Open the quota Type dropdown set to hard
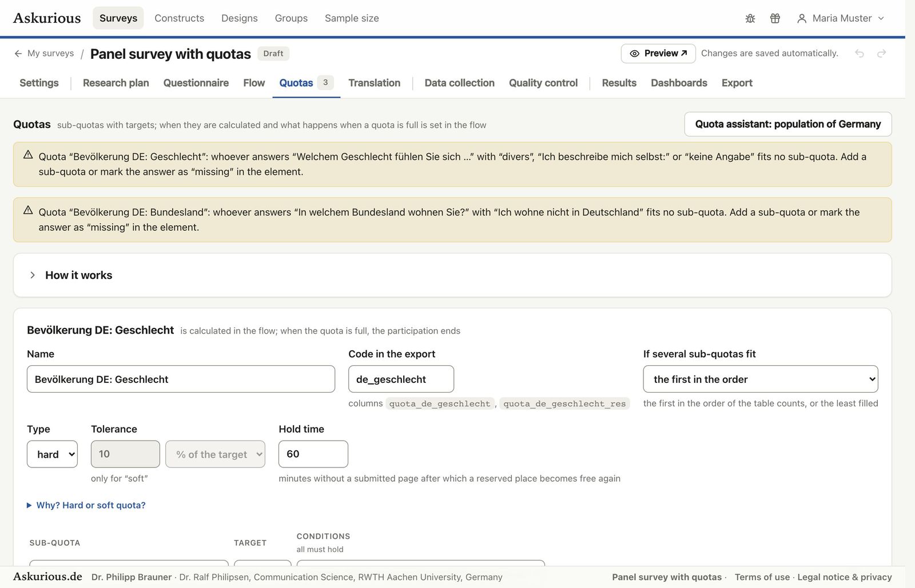Image resolution: width=915 pixels, height=588 pixels. coord(52,454)
